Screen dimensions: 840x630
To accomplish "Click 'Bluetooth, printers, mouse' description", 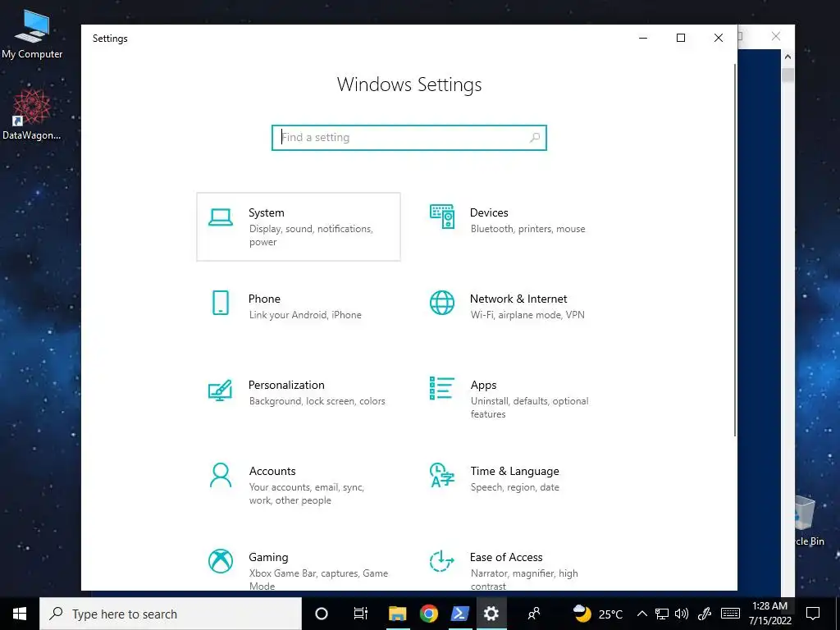I will (527, 229).
